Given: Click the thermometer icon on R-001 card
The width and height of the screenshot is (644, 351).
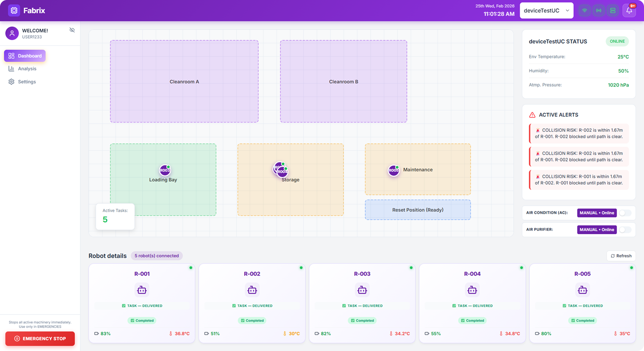Looking at the screenshot, I should click(171, 333).
